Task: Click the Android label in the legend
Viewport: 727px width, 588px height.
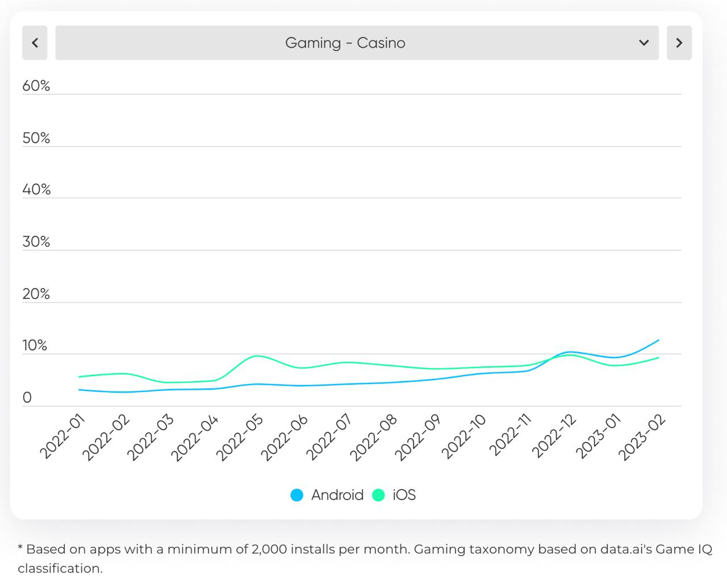Action: (337, 495)
